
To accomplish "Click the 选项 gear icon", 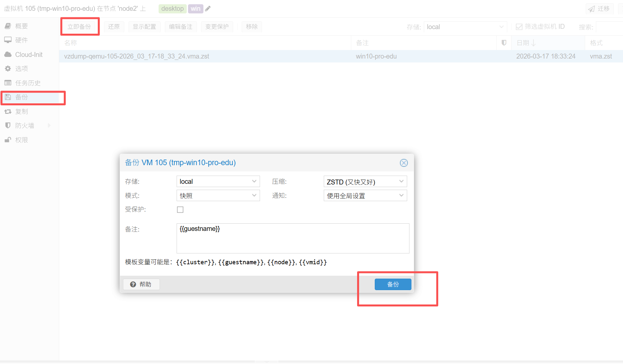I will tap(8, 68).
